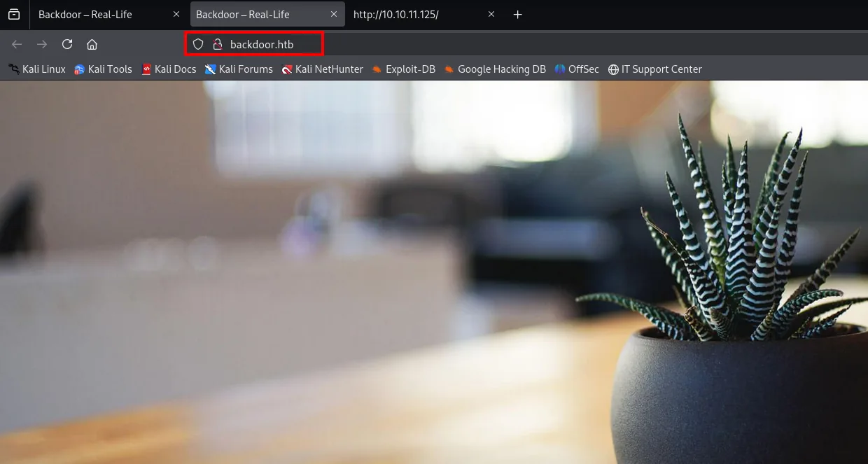The image size is (868, 464).
Task: Go to the browser home page icon
Action: click(92, 44)
